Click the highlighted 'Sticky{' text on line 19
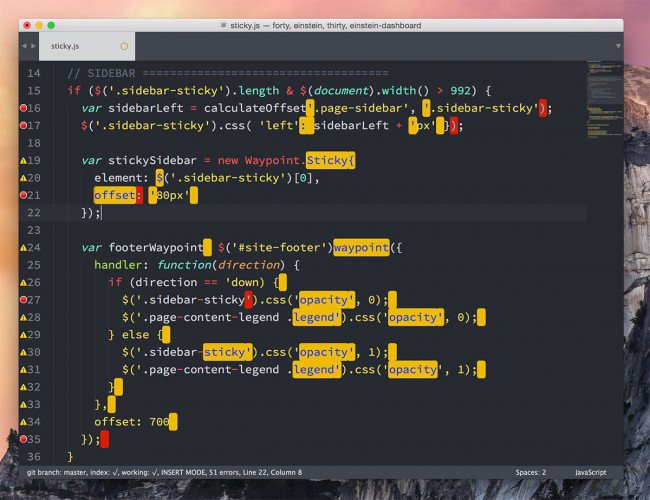 (x=330, y=160)
